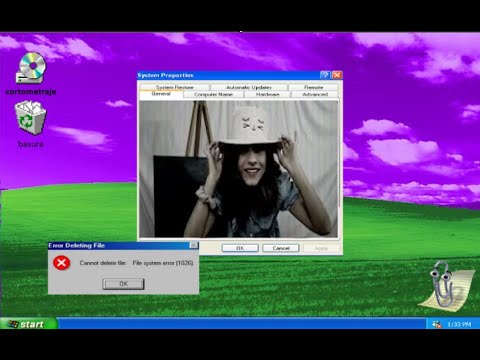Confirm System Properties with OK button
The image size is (480, 360).
[x=240, y=248]
